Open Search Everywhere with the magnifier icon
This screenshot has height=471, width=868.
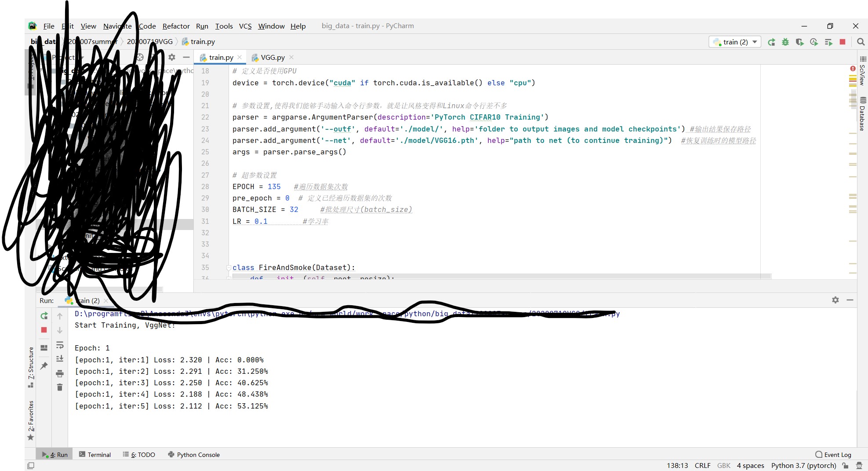pos(861,42)
